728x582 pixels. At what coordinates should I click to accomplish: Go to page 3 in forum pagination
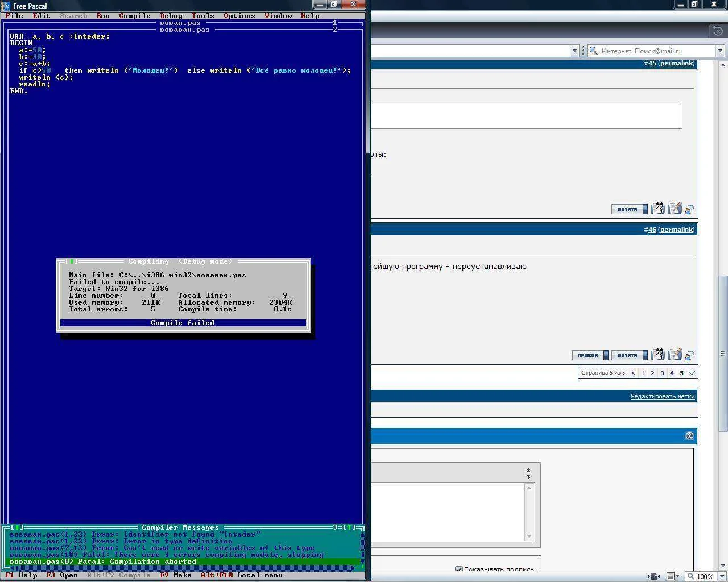pos(662,373)
